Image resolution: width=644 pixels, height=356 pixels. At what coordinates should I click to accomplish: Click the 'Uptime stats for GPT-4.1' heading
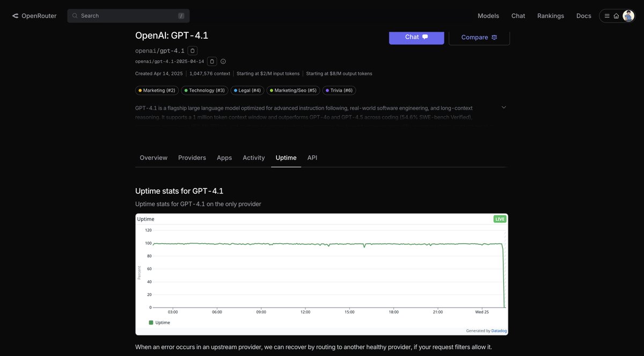point(179,191)
